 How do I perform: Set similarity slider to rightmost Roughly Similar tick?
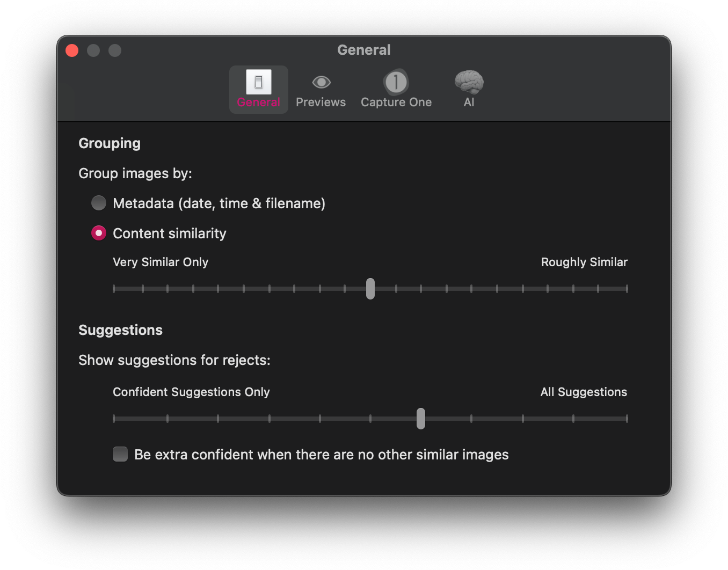coord(627,289)
